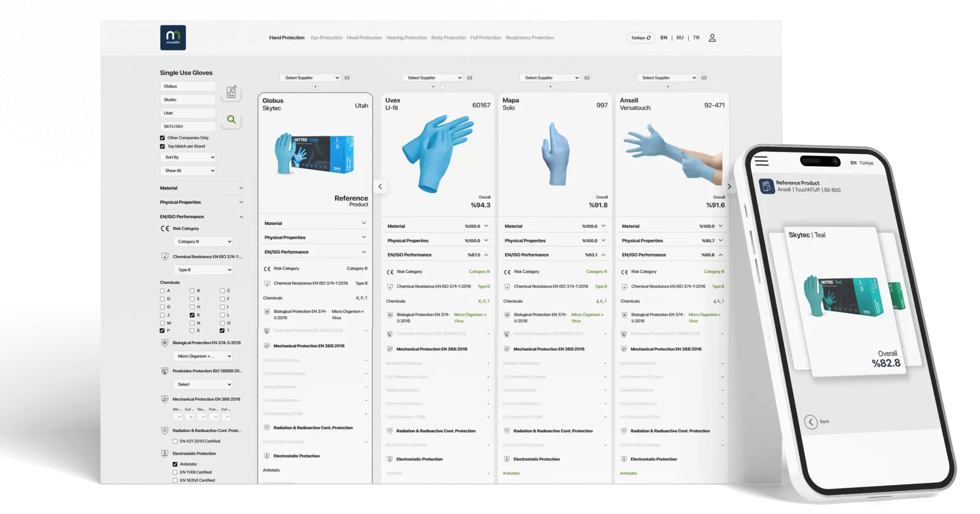Click the mail icon above the Mapa card

(586, 78)
